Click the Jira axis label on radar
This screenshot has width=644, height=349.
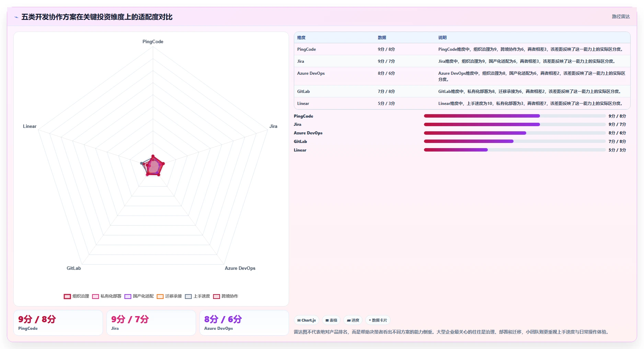tap(273, 126)
